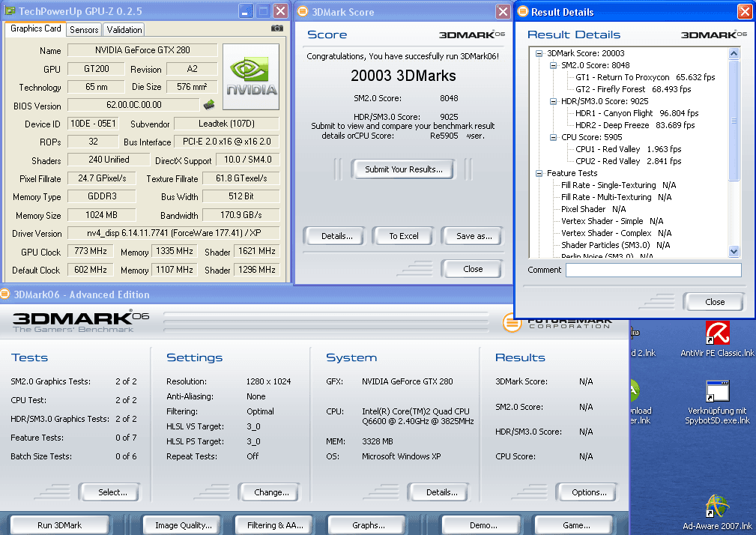
Task: Select Fill Rate - Single-Texturing row
Action: 619,186
